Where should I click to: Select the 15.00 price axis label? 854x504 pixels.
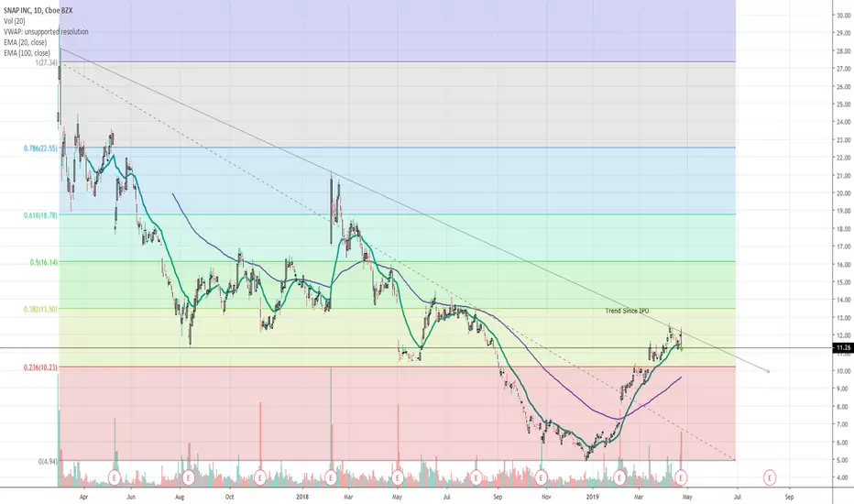(x=844, y=281)
